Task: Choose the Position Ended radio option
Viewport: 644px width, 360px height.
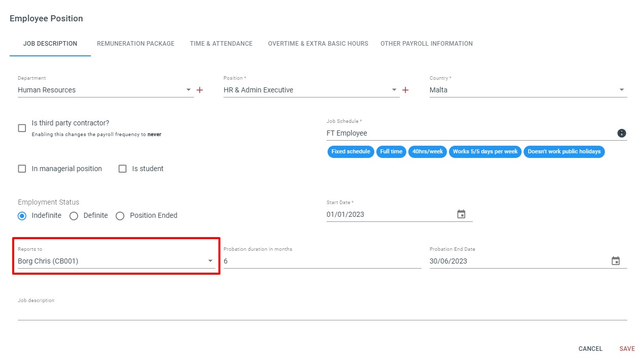Action: coord(120,216)
